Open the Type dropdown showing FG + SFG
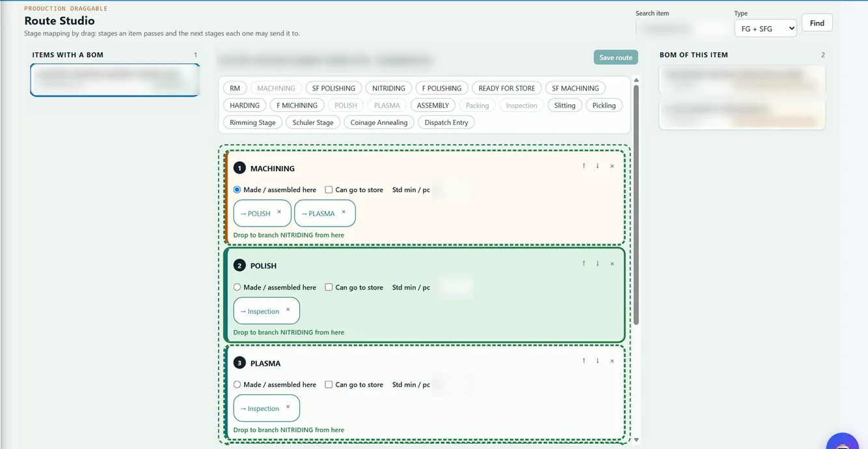This screenshot has height=449, width=868. pos(765,28)
